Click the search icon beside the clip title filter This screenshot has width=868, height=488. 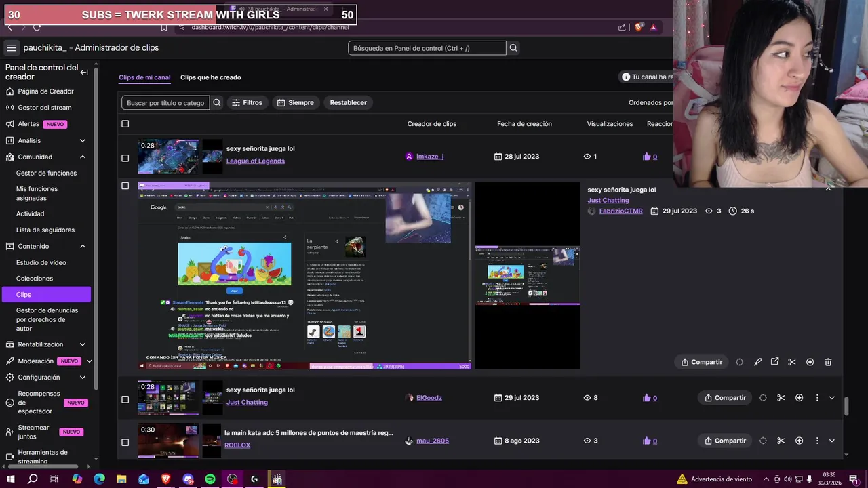click(x=217, y=103)
